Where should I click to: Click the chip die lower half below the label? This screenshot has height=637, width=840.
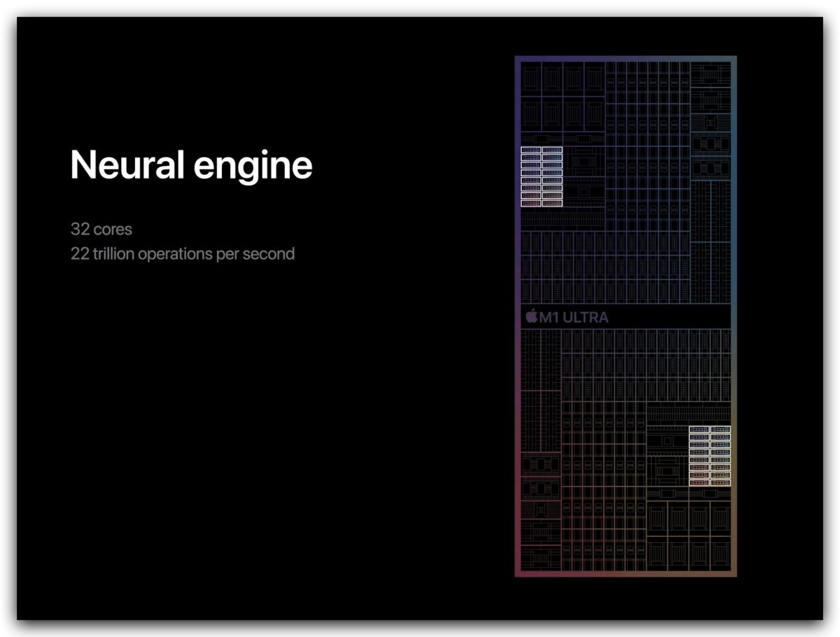pyautogui.click(x=625, y=452)
